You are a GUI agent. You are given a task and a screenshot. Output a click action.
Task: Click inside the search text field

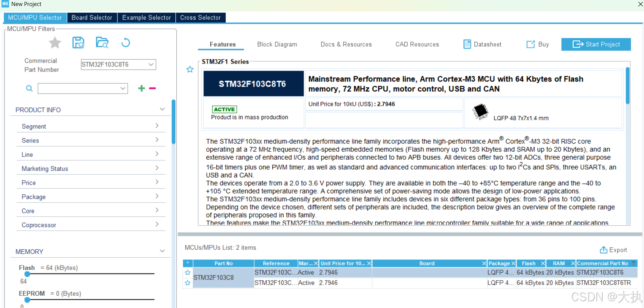pyautogui.click(x=78, y=89)
